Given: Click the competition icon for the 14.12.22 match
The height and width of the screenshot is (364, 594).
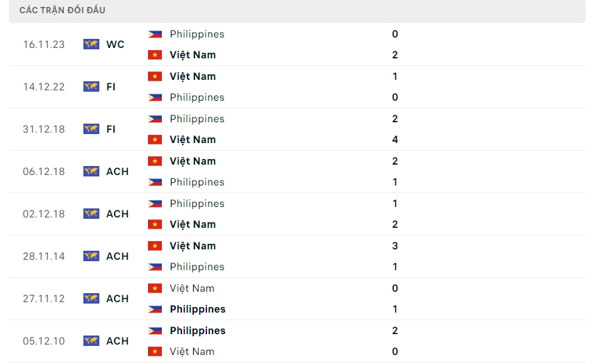Looking at the screenshot, I should pos(91,87).
